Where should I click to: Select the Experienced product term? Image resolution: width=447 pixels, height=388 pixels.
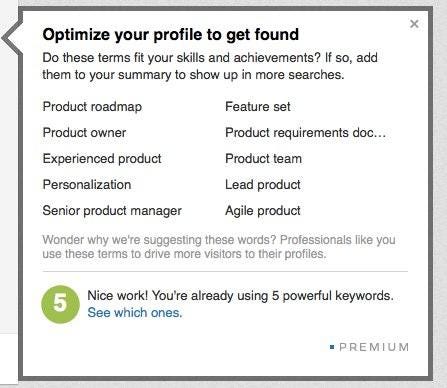tap(102, 159)
